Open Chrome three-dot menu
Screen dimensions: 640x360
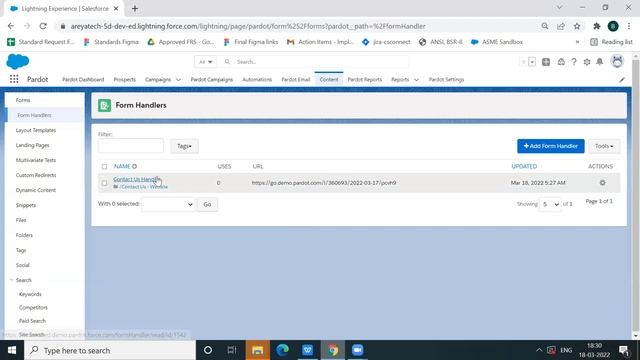tap(629, 26)
